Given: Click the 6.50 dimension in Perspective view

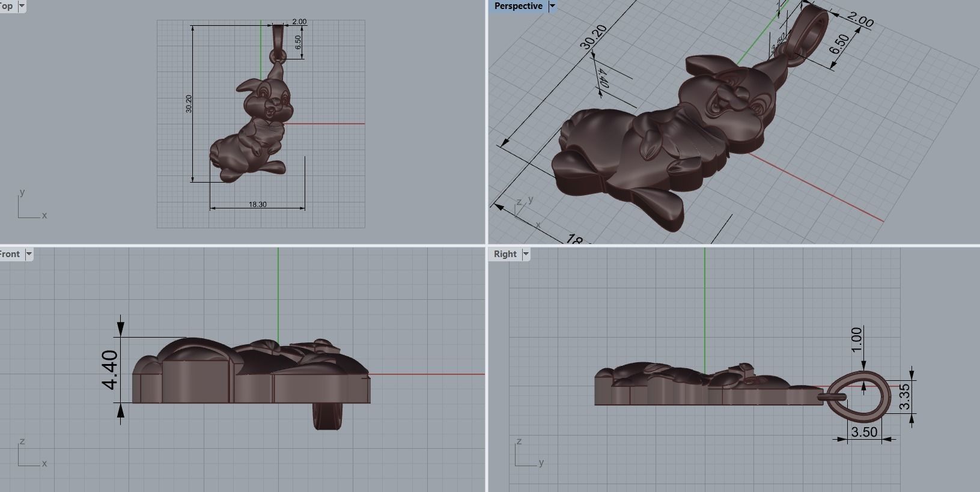Looking at the screenshot, I should (839, 44).
